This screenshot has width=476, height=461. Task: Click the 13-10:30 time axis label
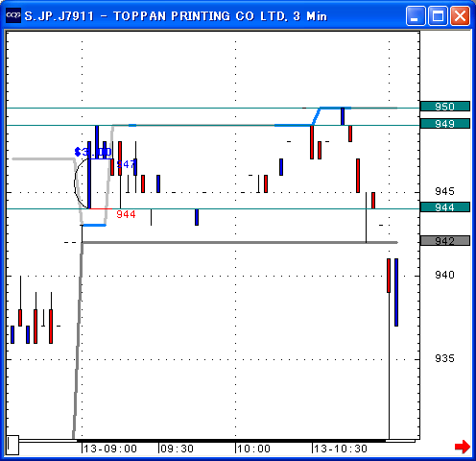[x=341, y=449]
